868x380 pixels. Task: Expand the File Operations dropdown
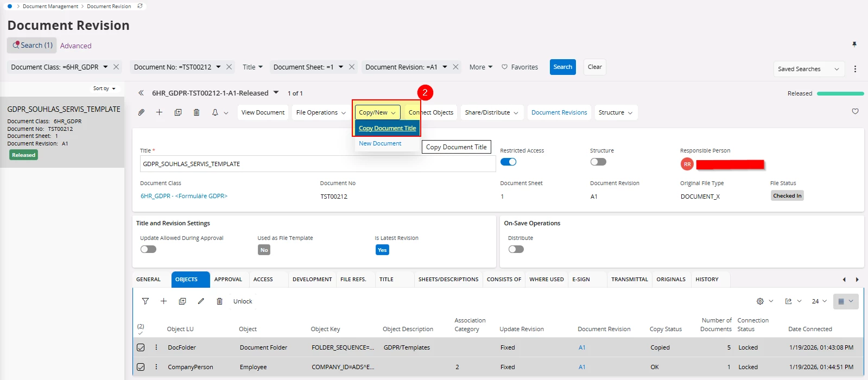(x=320, y=112)
